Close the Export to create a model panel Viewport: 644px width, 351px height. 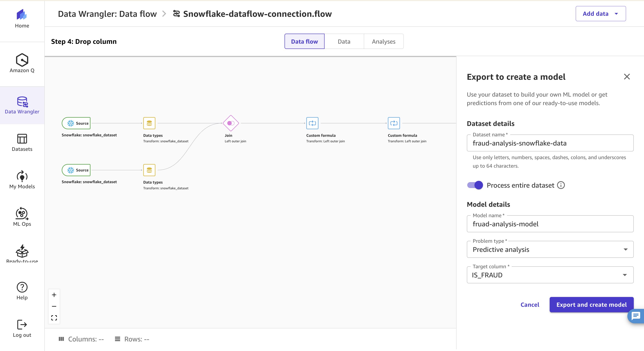(x=627, y=77)
